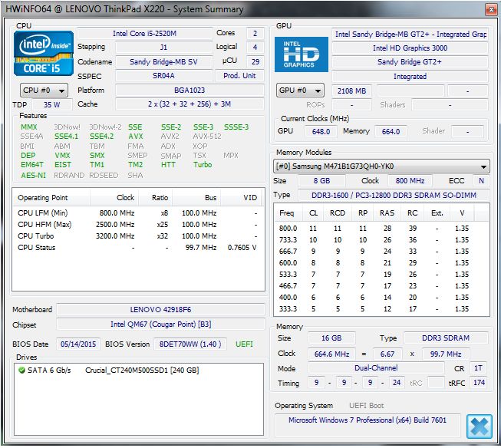
Task: Click the green SATA drive status icon
Action: [x=21, y=371]
